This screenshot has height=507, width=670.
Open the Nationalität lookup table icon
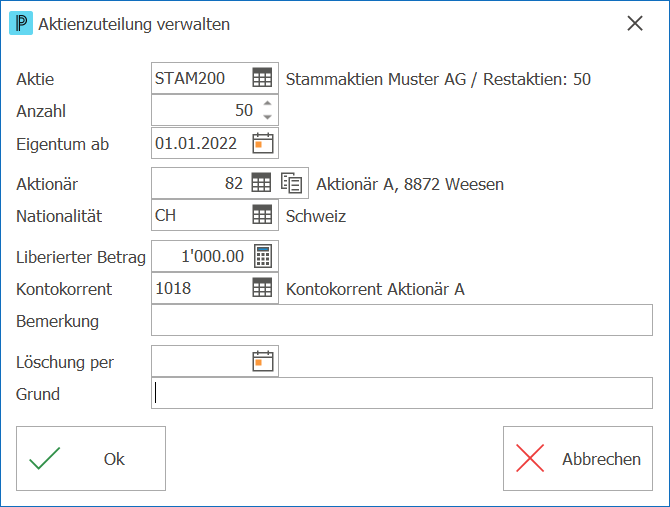(262, 214)
